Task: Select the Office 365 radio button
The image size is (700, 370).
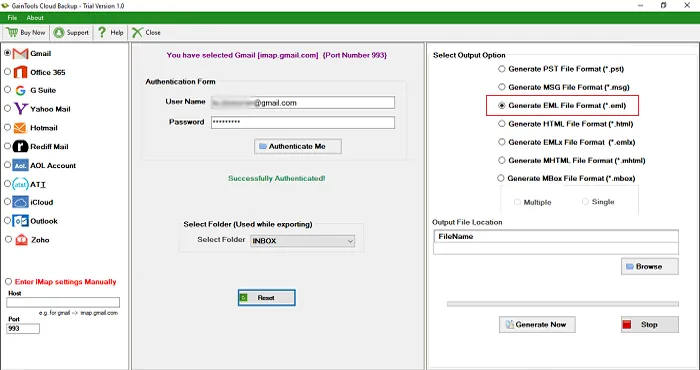Action: 8,71
